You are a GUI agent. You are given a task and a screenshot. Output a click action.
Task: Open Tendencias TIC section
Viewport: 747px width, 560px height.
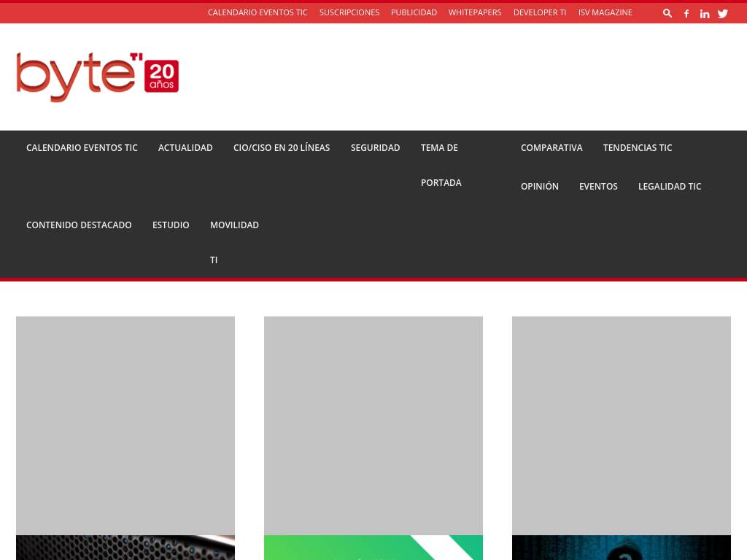coord(638,148)
